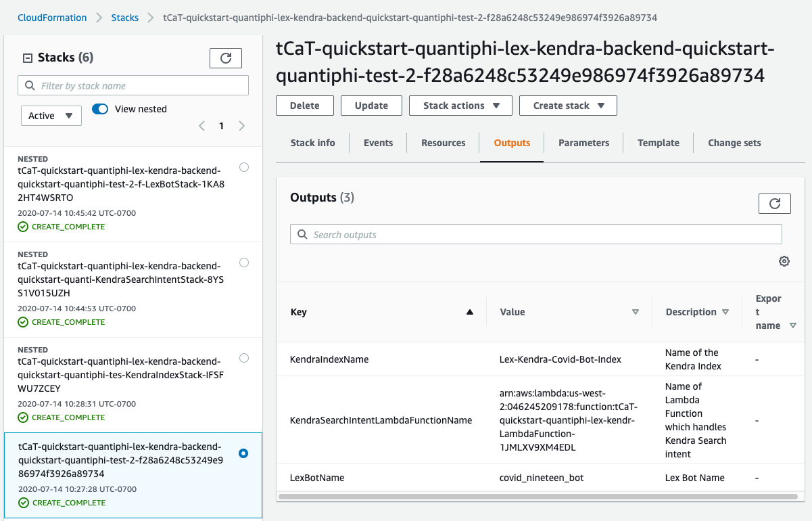Select the root test-2 stack radio button
The image size is (812, 521).
pos(244,453)
